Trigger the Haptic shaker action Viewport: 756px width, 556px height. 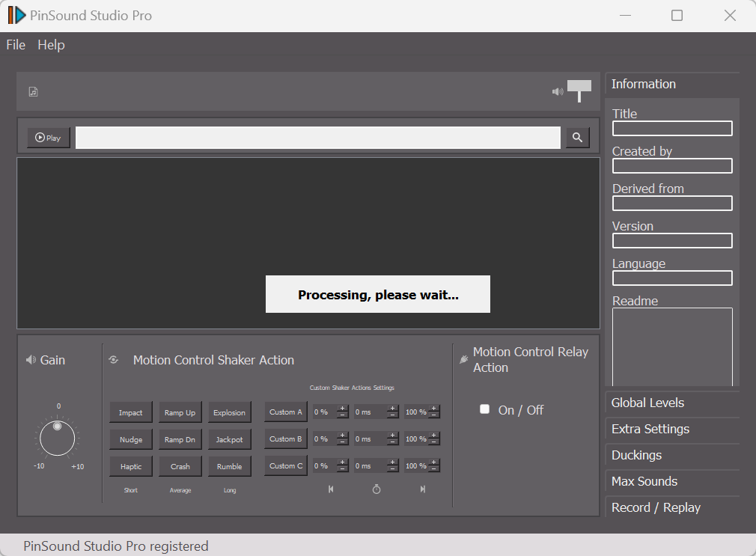[131, 466]
